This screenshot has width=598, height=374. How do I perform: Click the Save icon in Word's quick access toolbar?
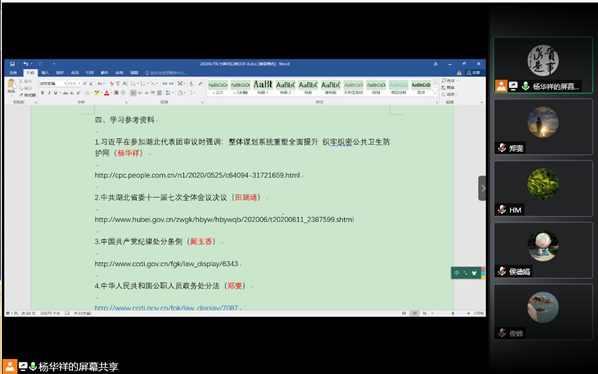pos(13,64)
